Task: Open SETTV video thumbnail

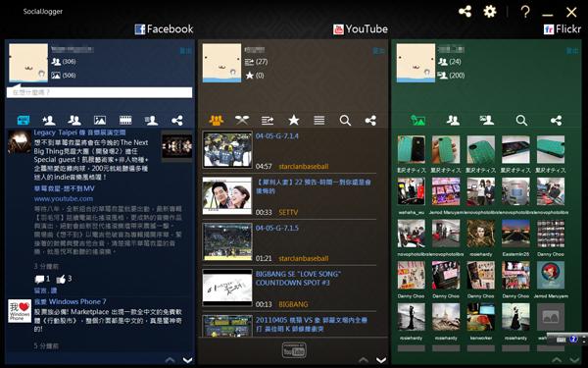Action: (227, 195)
